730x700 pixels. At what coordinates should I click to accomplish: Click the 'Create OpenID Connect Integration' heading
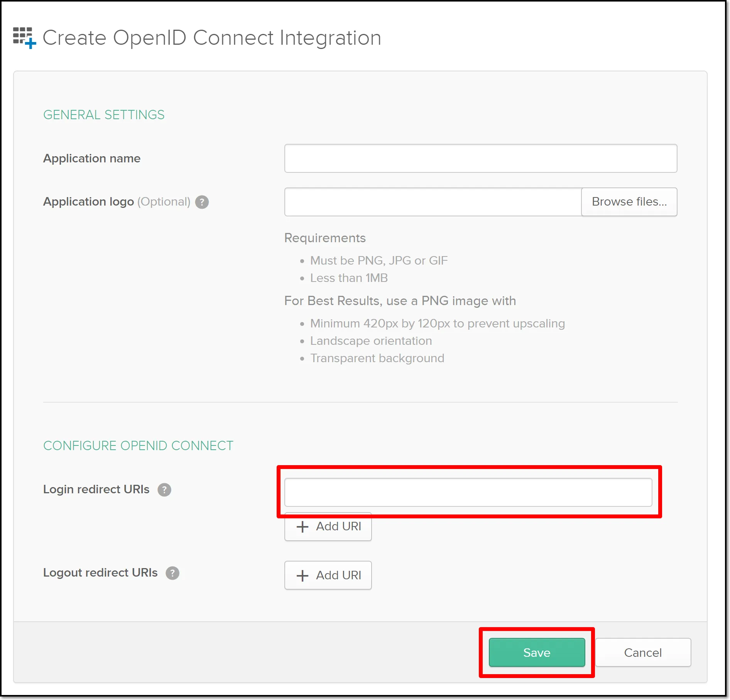[x=212, y=38]
